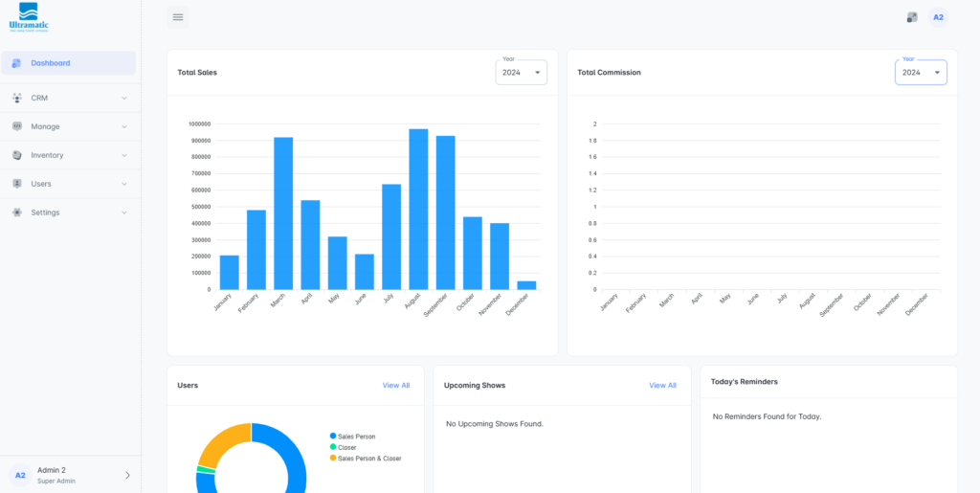Open the Settings menu
Viewport: 980px width, 493px height.
click(70, 213)
